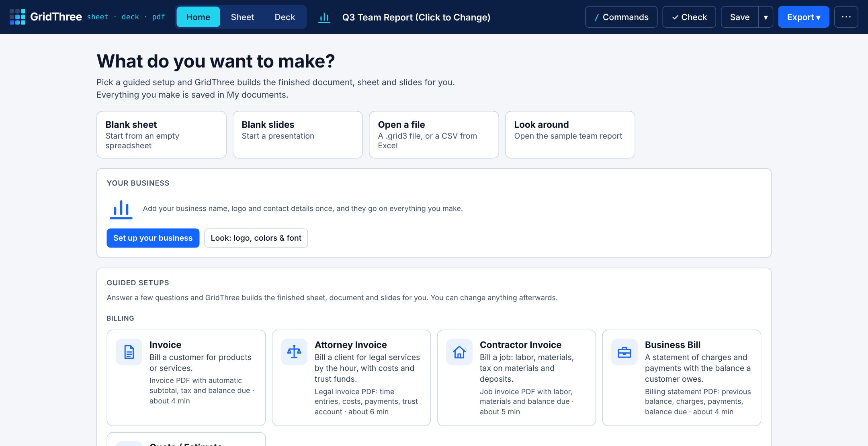Open Look: logo, colors & font
This screenshot has height=446, width=868.
pyautogui.click(x=256, y=238)
